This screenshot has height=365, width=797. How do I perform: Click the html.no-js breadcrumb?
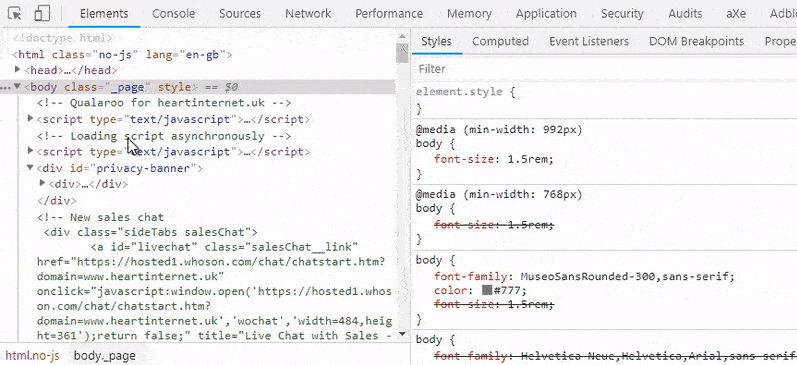(32, 355)
